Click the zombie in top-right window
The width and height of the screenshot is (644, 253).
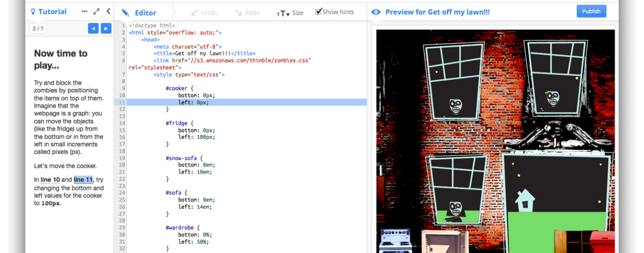[x=552, y=98]
